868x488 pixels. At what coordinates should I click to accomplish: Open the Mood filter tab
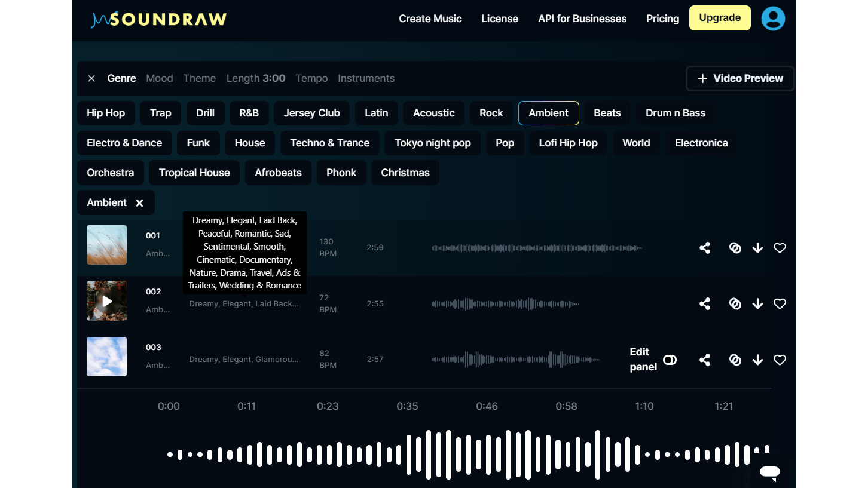(x=160, y=78)
